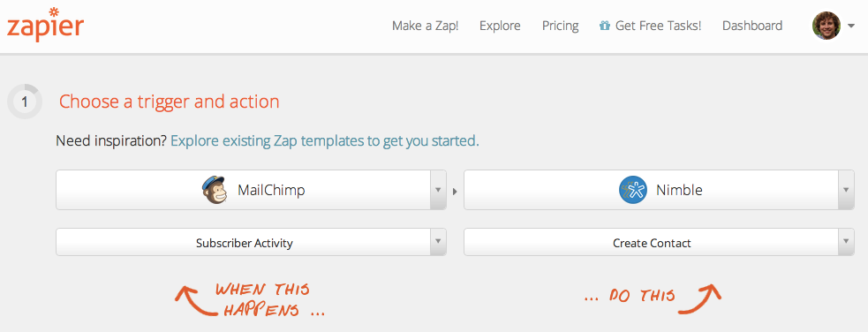Click the Zapier logo

tap(45, 25)
